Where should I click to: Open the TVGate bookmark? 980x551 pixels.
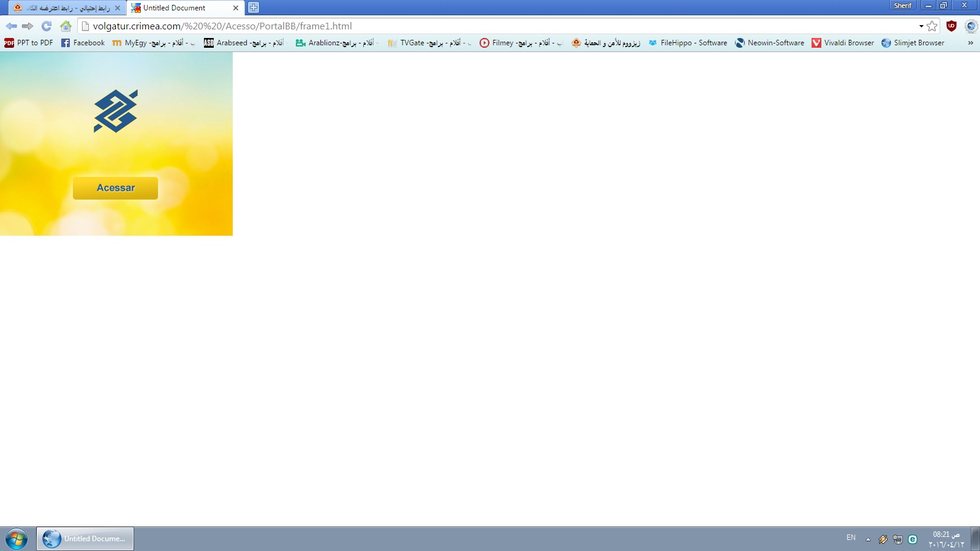pyautogui.click(x=429, y=43)
